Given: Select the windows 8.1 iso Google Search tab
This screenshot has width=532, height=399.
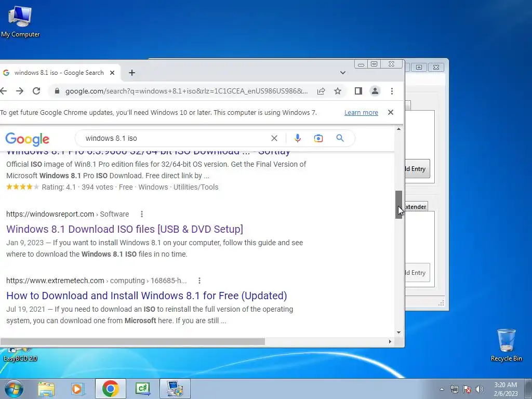Looking at the screenshot, I should (x=59, y=73).
